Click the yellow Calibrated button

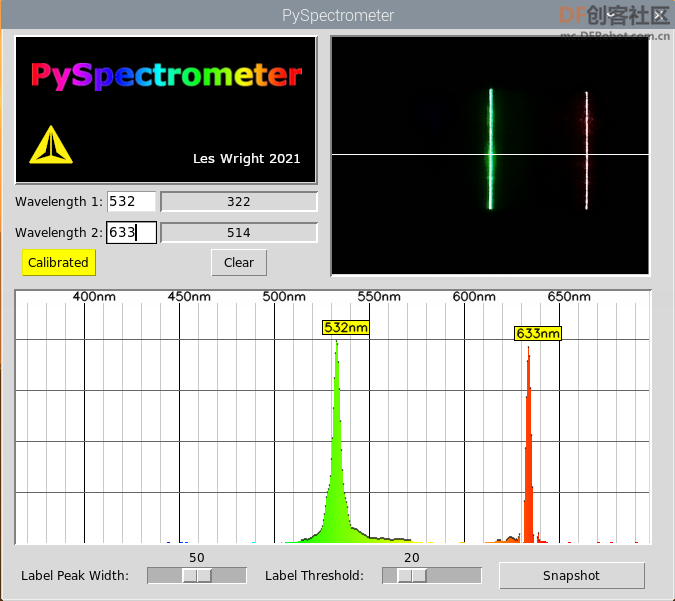click(59, 263)
